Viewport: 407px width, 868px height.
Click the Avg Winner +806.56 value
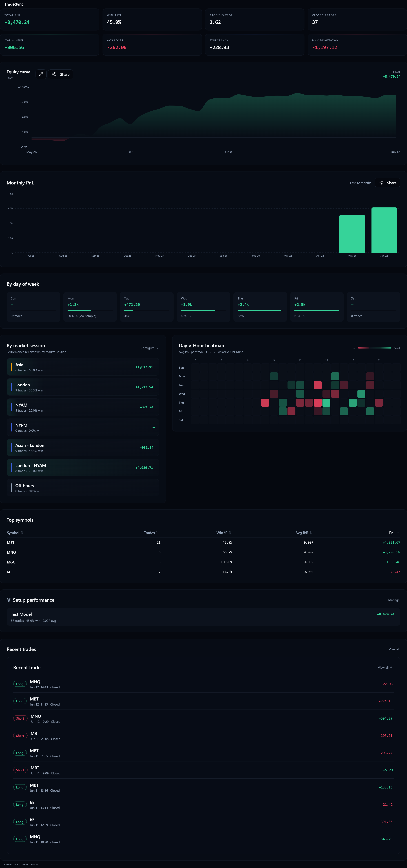[x=14, y=48]
